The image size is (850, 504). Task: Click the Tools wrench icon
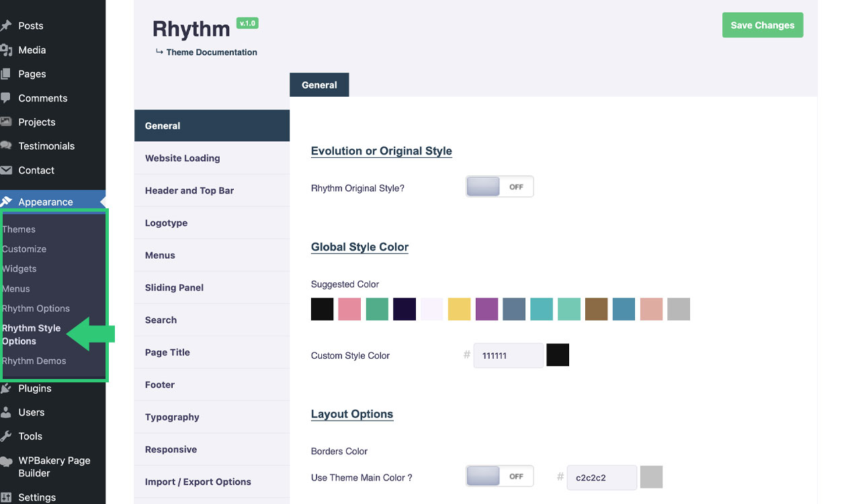point(6,436)
